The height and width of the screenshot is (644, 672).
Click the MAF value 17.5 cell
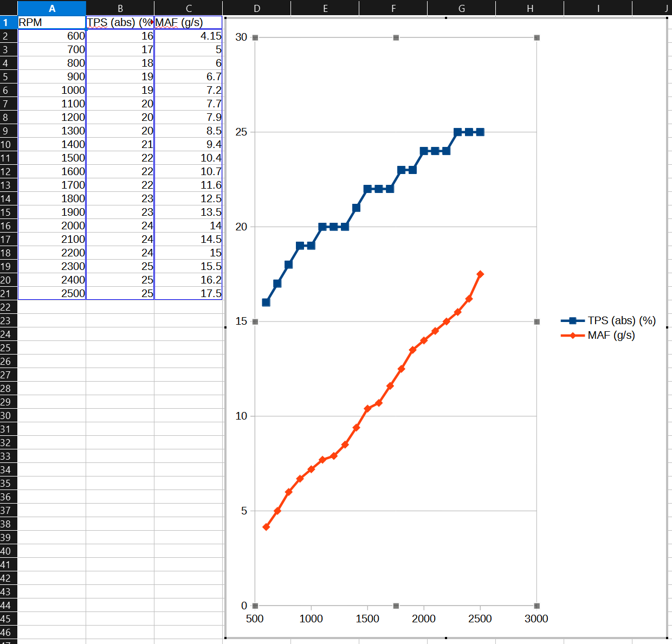point(189,293)
